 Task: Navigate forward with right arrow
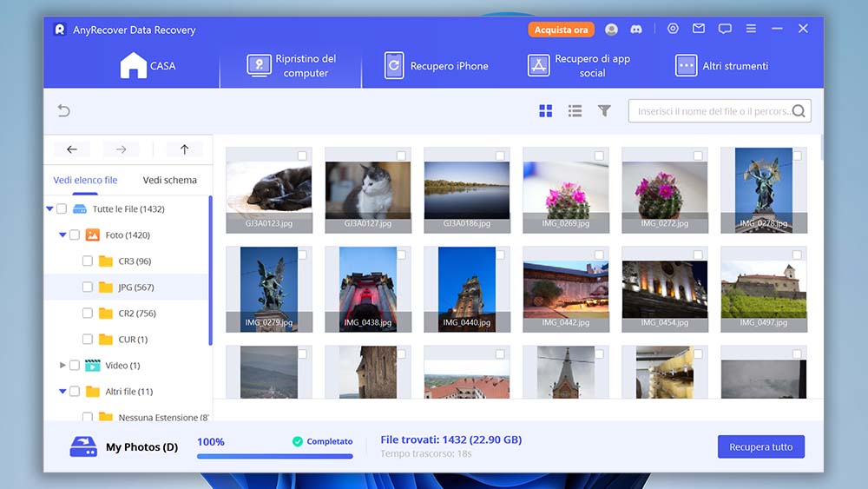point(122,149)
